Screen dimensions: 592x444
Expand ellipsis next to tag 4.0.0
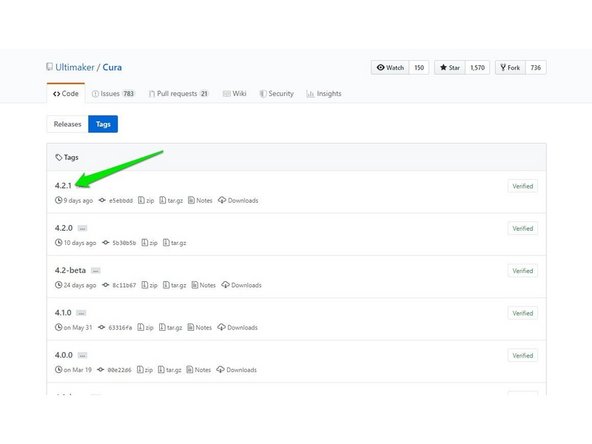tap(82, 355)
